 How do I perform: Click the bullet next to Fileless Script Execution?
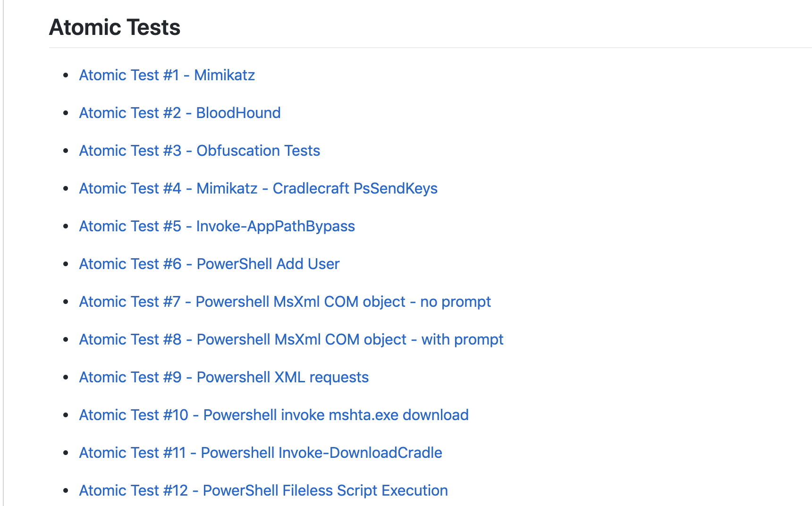tap(66, 490)
